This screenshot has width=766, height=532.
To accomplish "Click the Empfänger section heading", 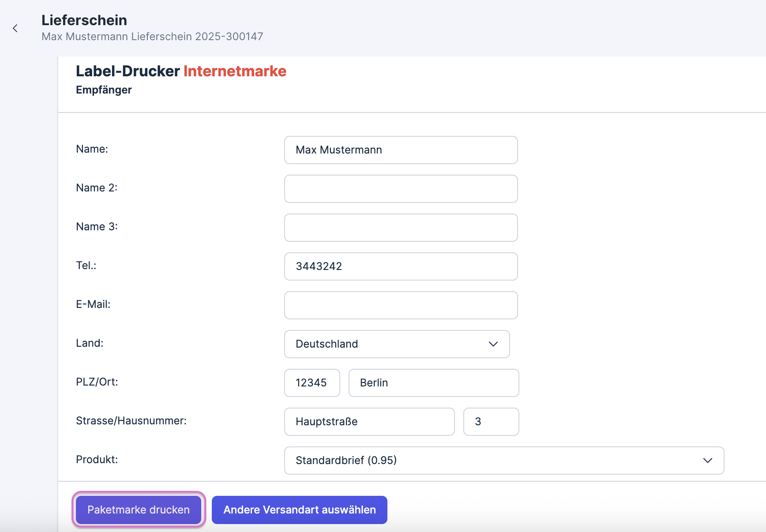I will coord(104,90).
